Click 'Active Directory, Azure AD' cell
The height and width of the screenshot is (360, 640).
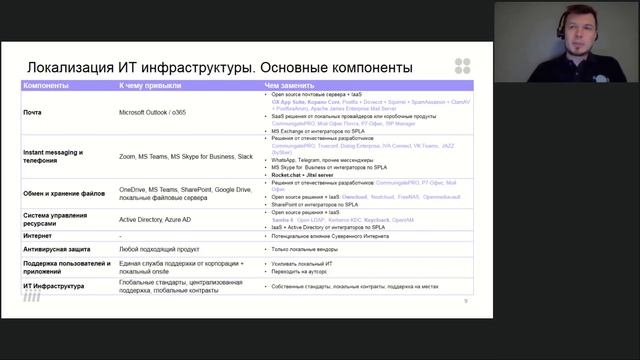(x=155, y=220)
